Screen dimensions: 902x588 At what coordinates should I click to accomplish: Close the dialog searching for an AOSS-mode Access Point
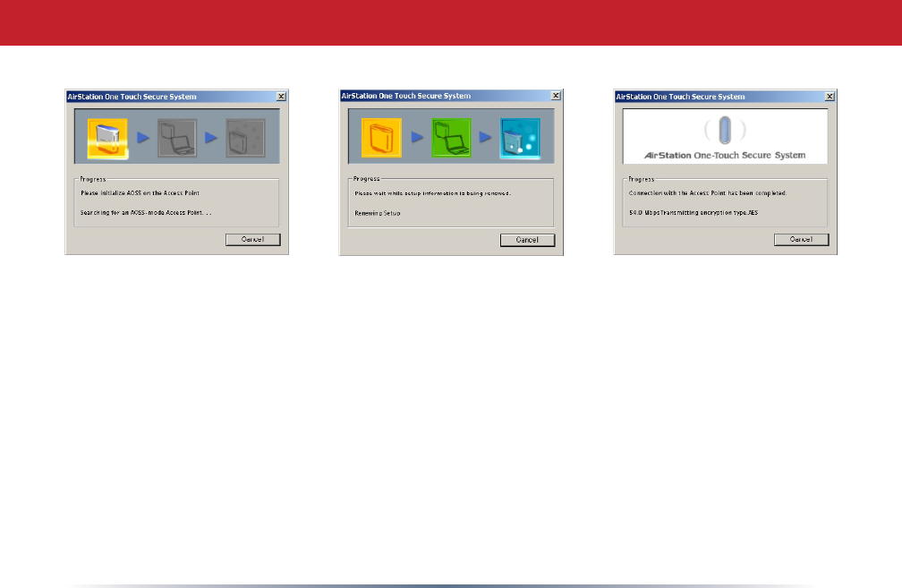[x=281, y=97]
